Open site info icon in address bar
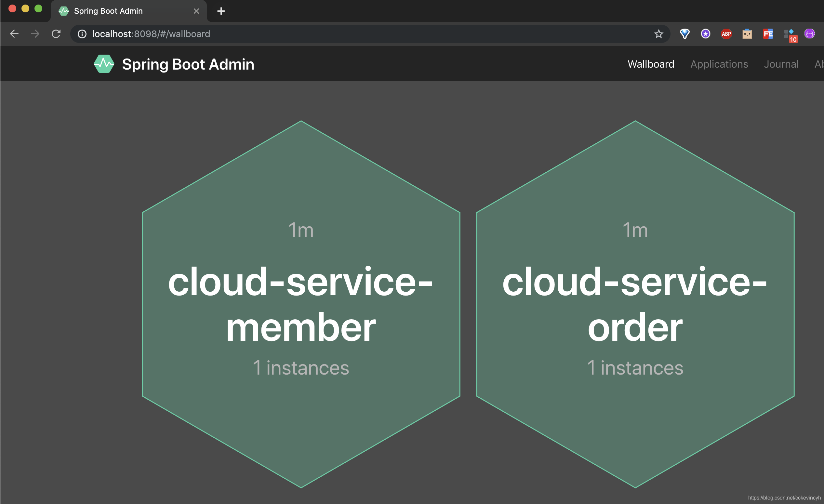Screen dimensions: 824x504 [x=82, y=34]
